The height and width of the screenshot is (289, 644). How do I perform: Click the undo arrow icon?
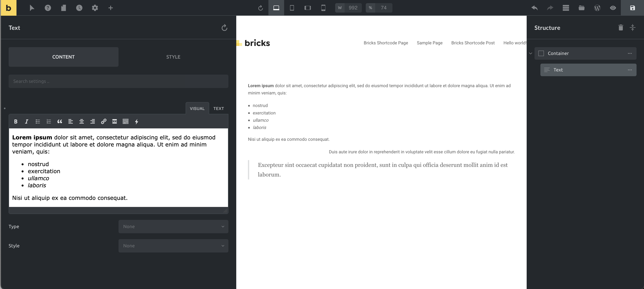point(535,8)
